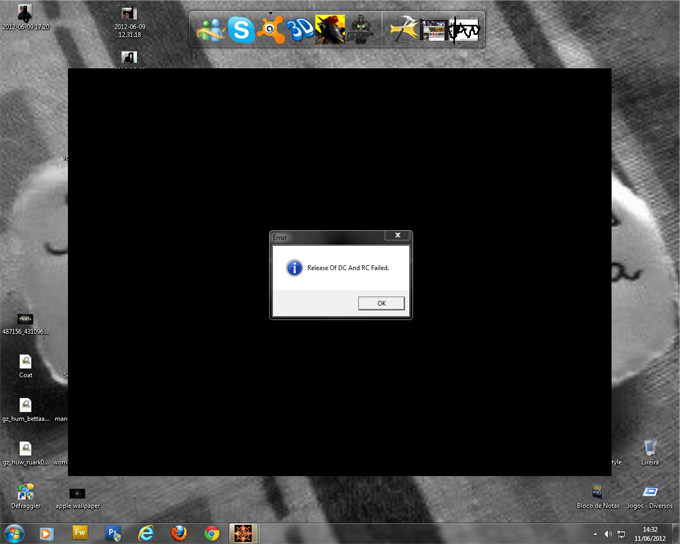Image resolution: width=680 pixels, height=544 pixels.
Task: Launch Internet Explorer from the taskbar
Action: (x=146, y=533)
